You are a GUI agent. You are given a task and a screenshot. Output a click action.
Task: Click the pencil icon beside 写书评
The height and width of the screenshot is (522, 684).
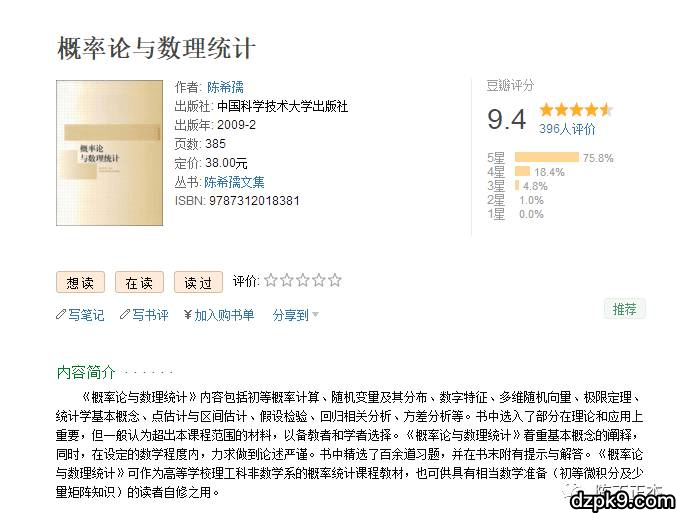coord(125,315)
